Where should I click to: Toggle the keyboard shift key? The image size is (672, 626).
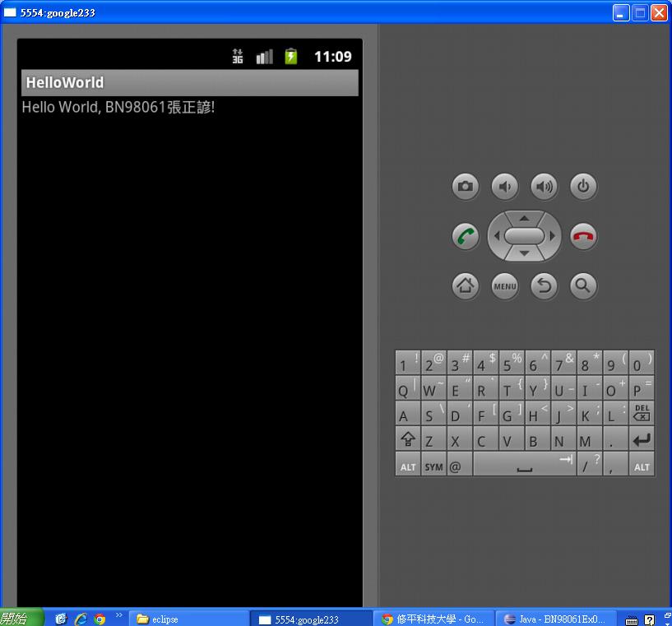click(407, 440)
